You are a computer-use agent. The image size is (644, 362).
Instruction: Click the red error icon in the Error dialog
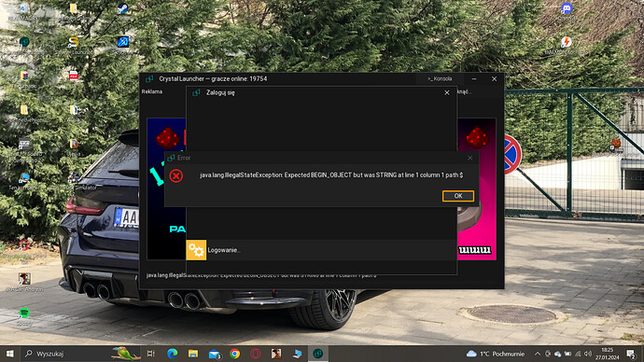176,176
